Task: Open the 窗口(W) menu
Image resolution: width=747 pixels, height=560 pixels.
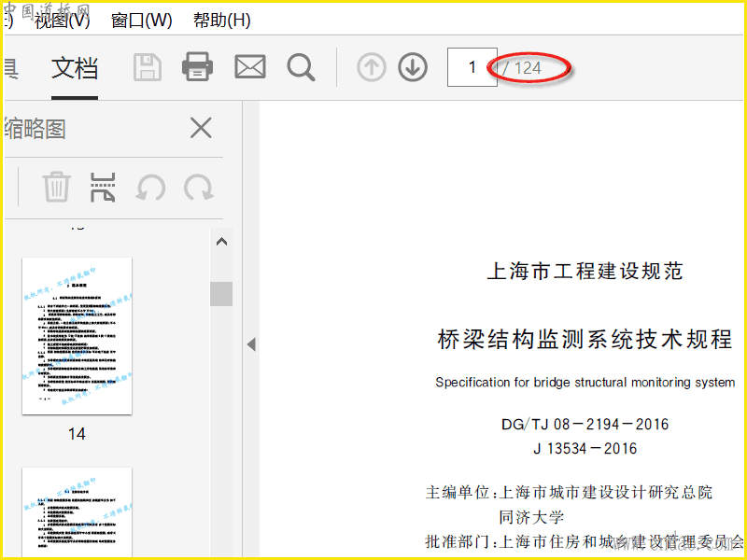Action: pyautogui.click(x=142, y=21)
